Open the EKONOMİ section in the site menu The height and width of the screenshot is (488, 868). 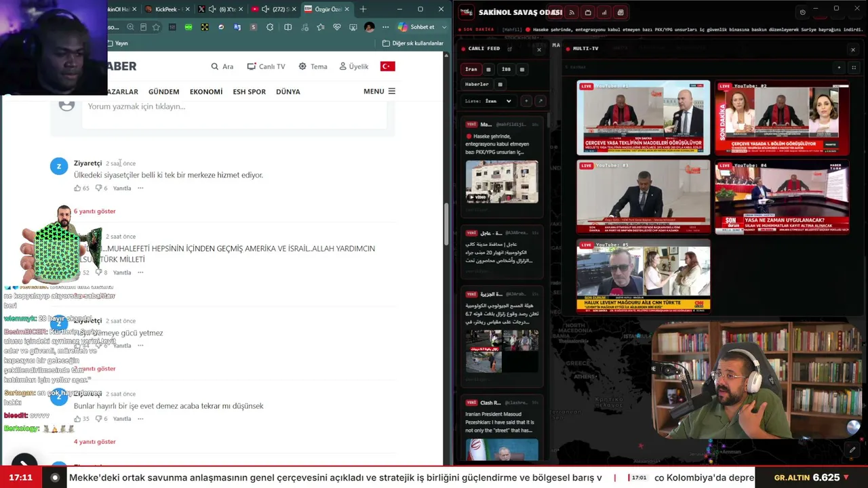pyautogui.click(x=206, y=92)
